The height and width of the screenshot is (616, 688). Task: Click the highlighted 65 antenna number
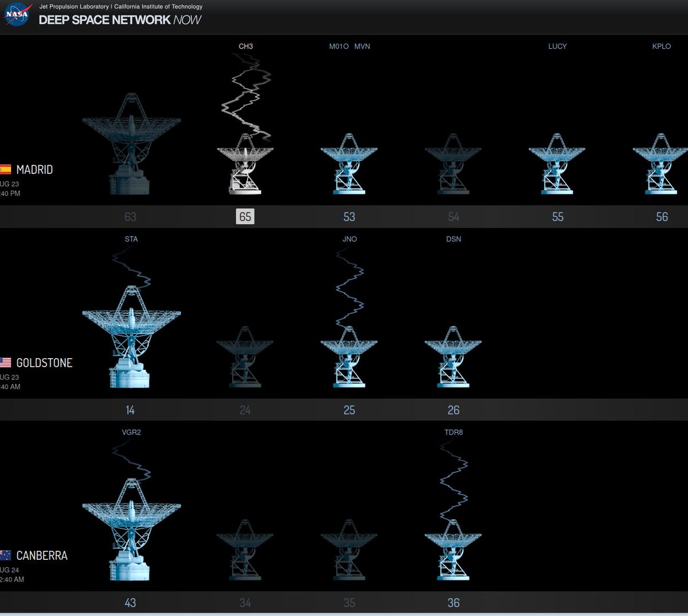tap(245, 217)
